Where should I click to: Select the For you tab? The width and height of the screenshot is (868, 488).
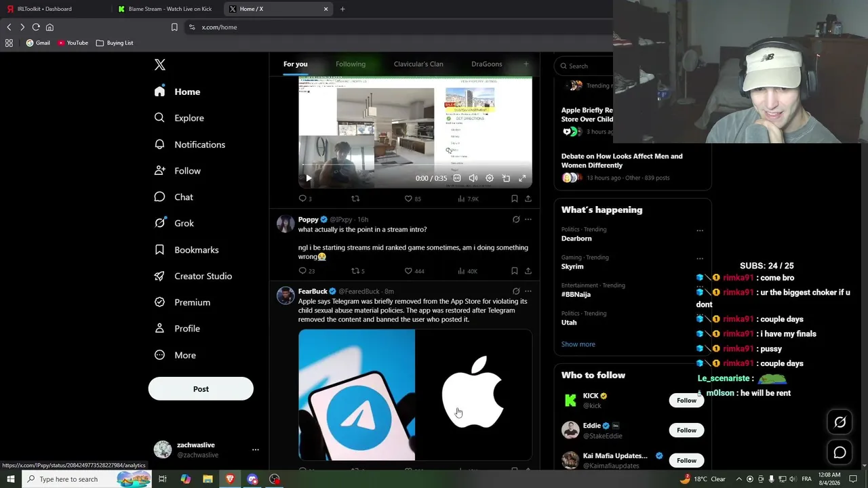[x=296, y=64]
